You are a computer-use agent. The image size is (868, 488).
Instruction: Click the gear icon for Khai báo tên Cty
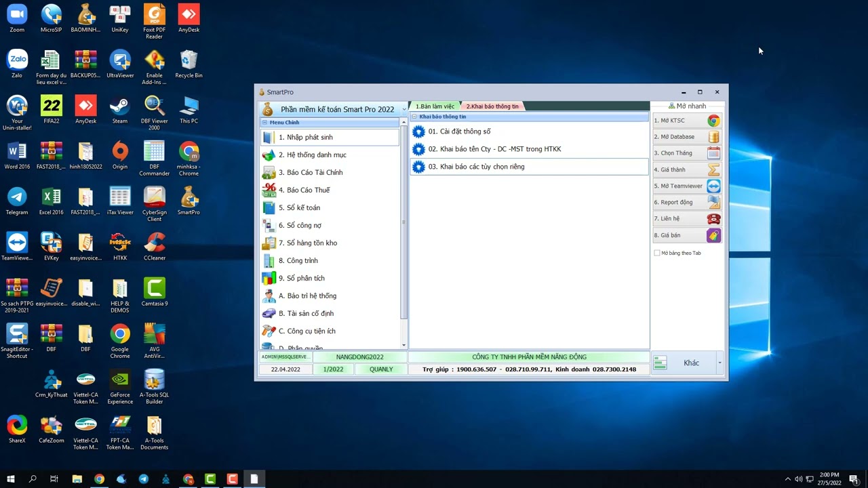(x=418, y=149)
